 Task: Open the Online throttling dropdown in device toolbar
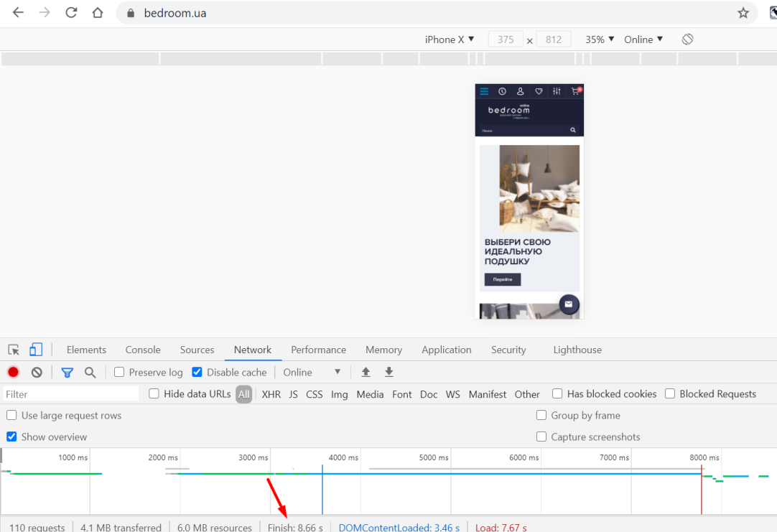643,39
